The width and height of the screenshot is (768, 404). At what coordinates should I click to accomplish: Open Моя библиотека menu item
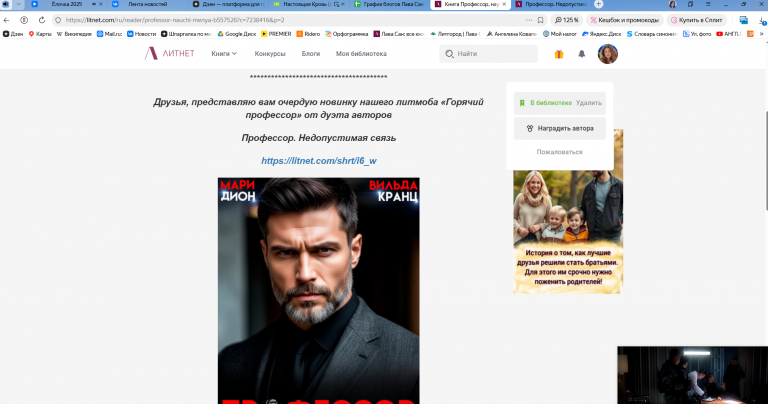(x=361, y=53)
